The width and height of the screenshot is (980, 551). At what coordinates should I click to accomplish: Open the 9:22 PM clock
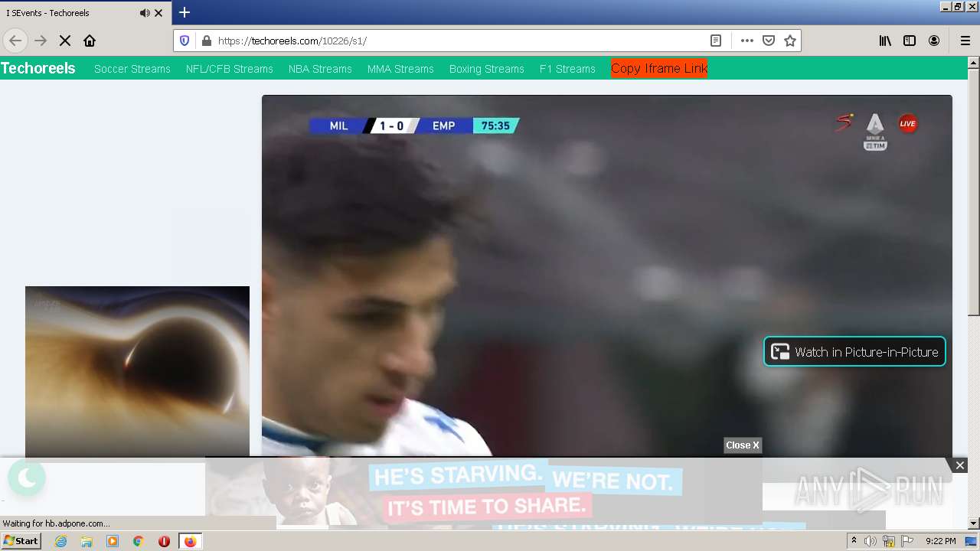(x=940, y=541)
